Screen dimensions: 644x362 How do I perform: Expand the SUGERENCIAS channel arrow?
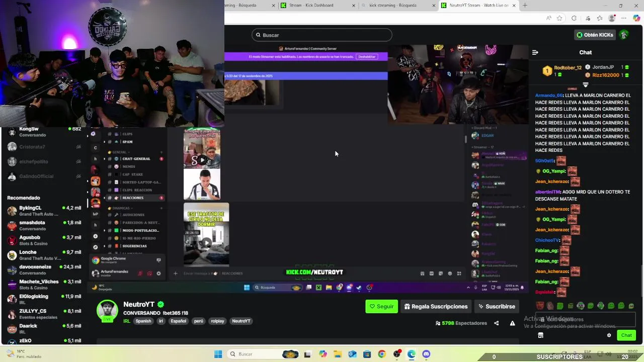coord(105,246)
